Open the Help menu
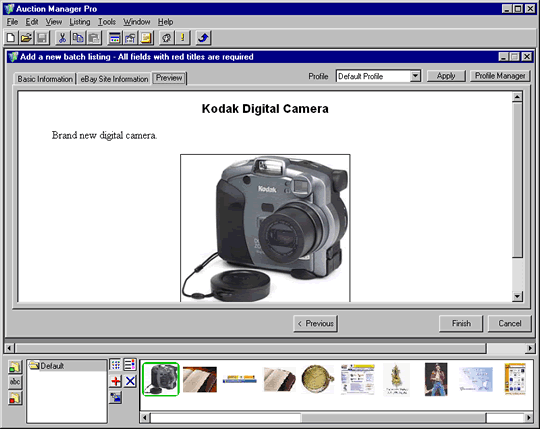The width and height of the screenshot is (540, 429). [x=165, y=22]
